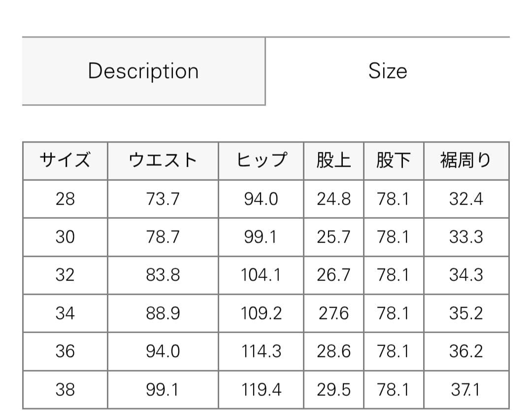Click size 30 row label
This screenshot has width=532, height=417.
point(65,237)
